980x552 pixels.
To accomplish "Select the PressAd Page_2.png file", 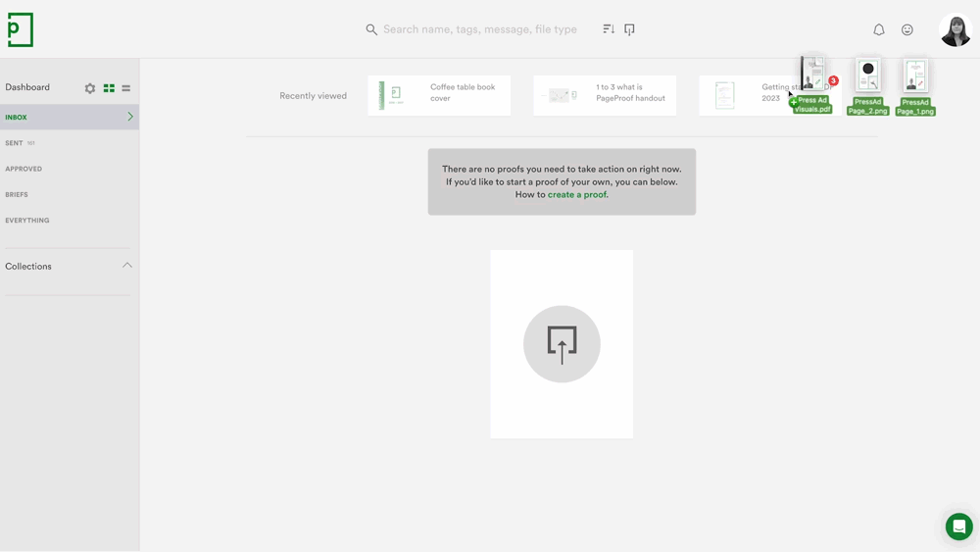I will tap(867, 87).
